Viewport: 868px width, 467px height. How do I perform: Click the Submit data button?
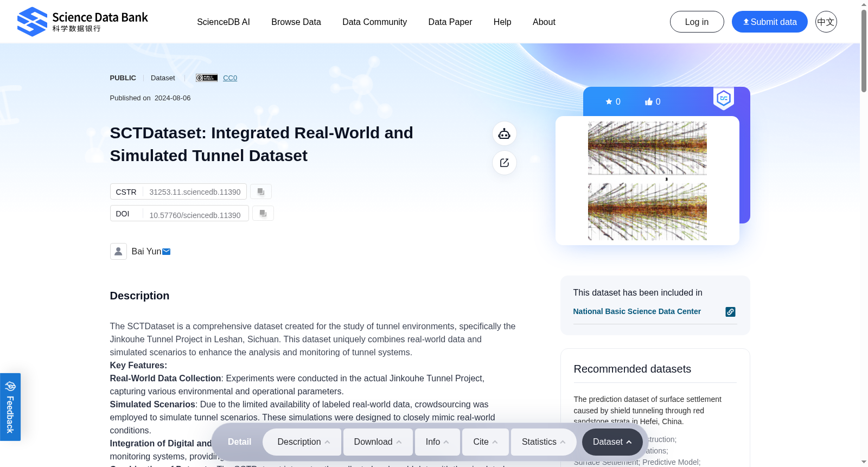[x=770, y=22]
